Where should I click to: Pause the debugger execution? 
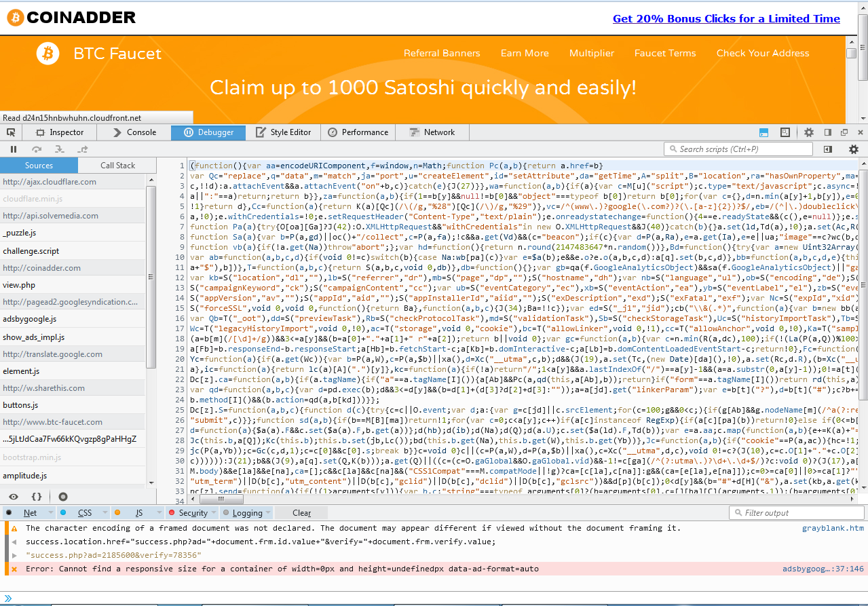pos(14,149)
